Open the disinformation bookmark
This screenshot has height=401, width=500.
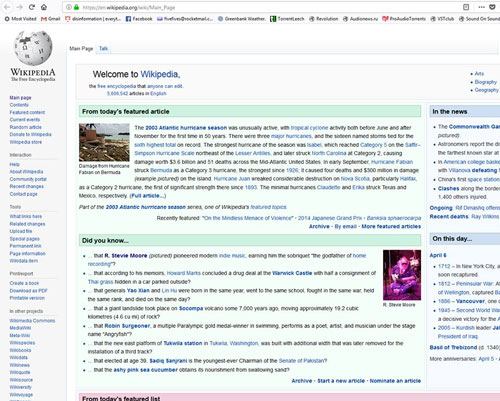[93, 19]
